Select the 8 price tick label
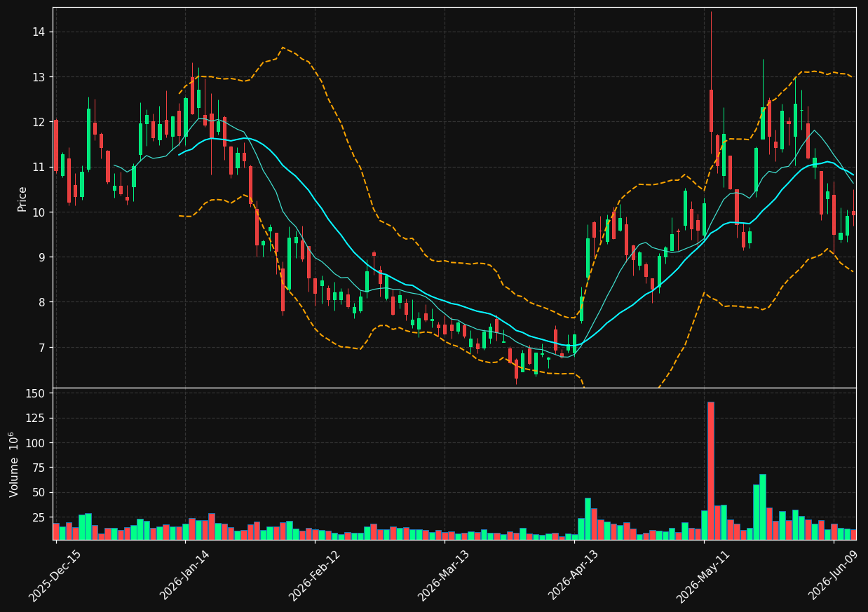 click(43, 302)
